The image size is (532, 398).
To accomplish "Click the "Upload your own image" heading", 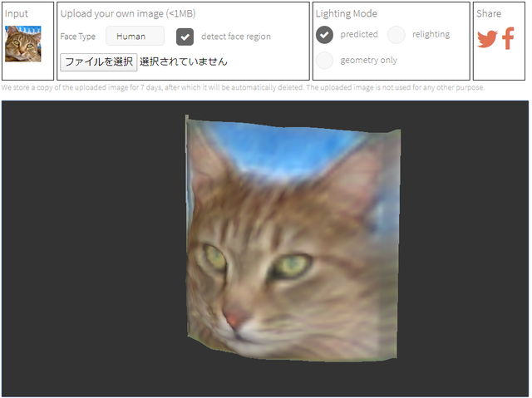I will (127, 14).
